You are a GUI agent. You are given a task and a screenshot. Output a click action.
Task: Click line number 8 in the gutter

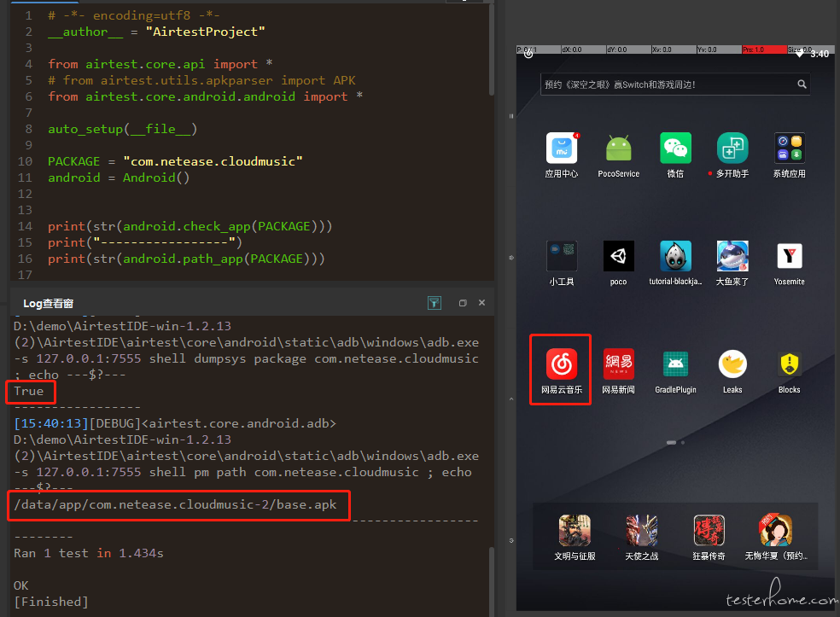tap(28, 129)
